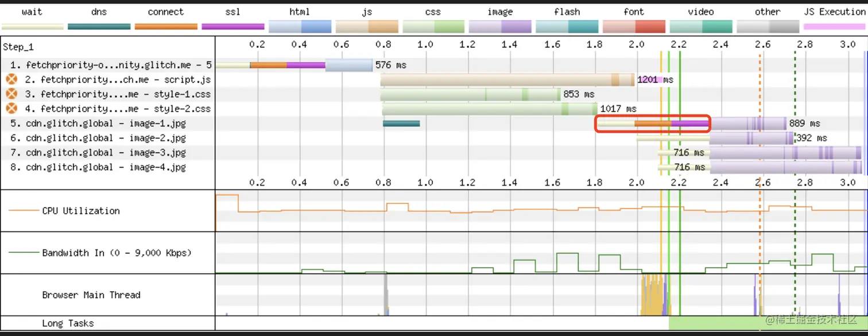Click the Browser Main Thread label
The width and height of the screenshot is (868, 336).
(x=91, y=295)
